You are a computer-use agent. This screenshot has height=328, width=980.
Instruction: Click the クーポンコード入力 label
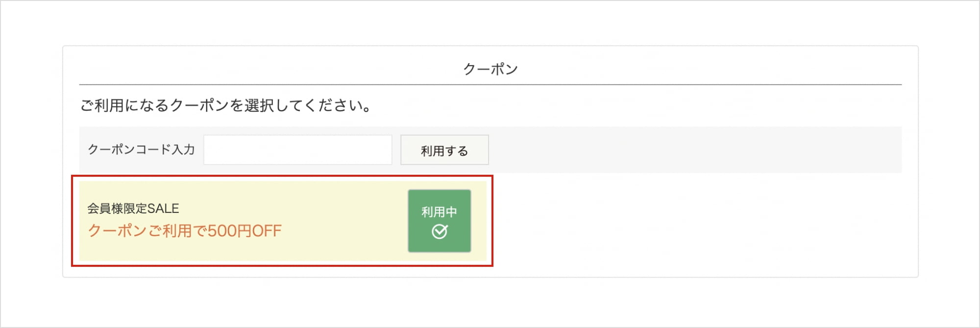click(141, 150)
